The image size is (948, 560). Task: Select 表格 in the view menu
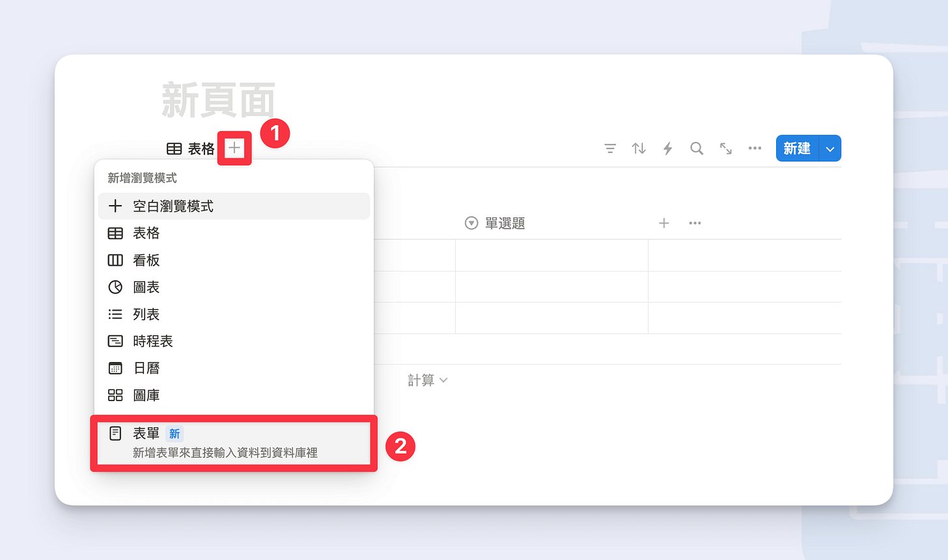(234, 233)
